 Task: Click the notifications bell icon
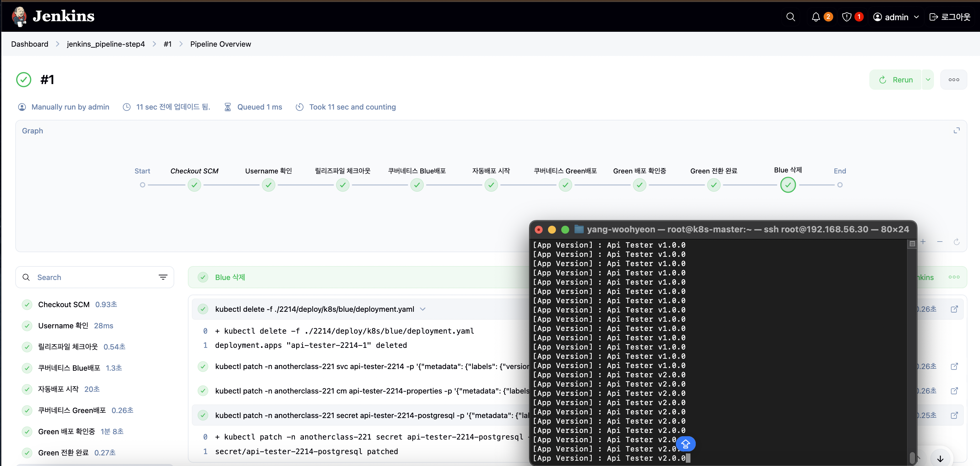point(816,17)
